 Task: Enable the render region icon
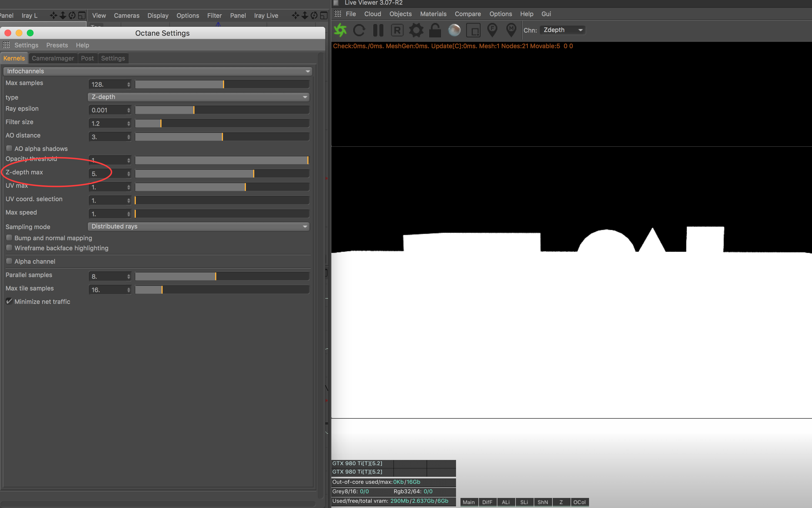[473, 30]
